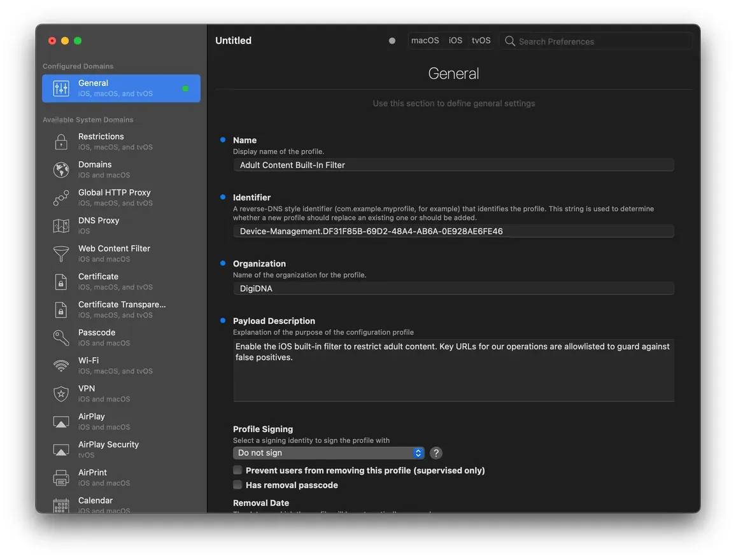Select the Web Content Filter domain icon
The image size is (736, 560).
coord(60,253)
